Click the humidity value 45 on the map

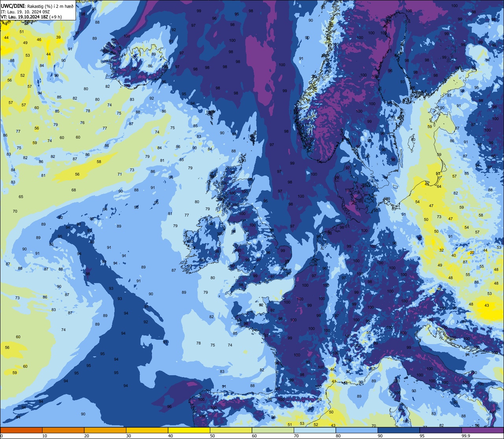pyautogui.click(x=427, y=184)
